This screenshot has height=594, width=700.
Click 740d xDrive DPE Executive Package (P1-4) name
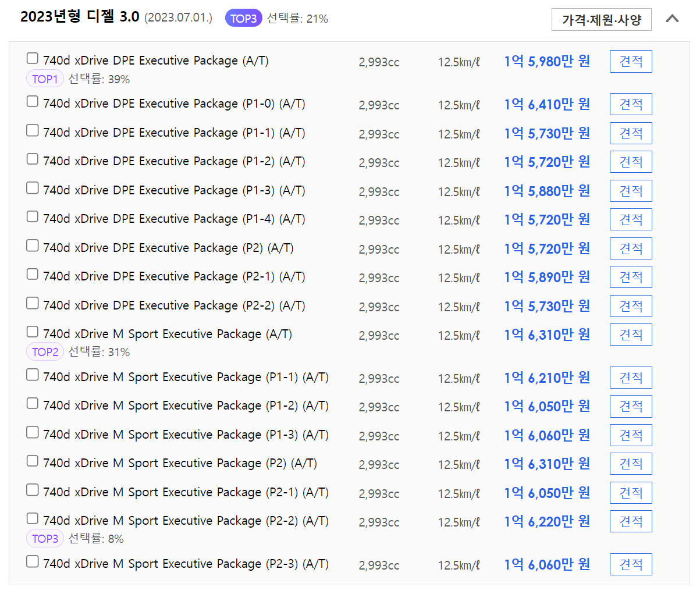tap(174, 219)
